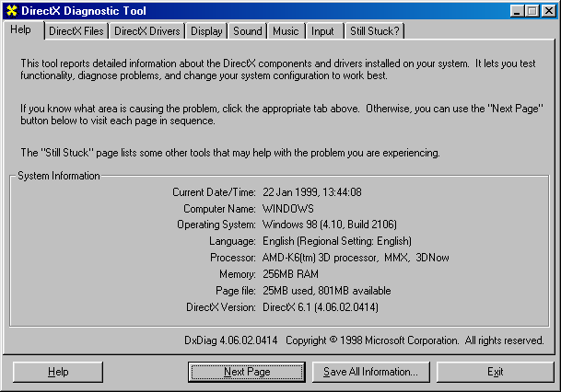
Task: Open the DirectX Files tab
Action: click(76, 31)
